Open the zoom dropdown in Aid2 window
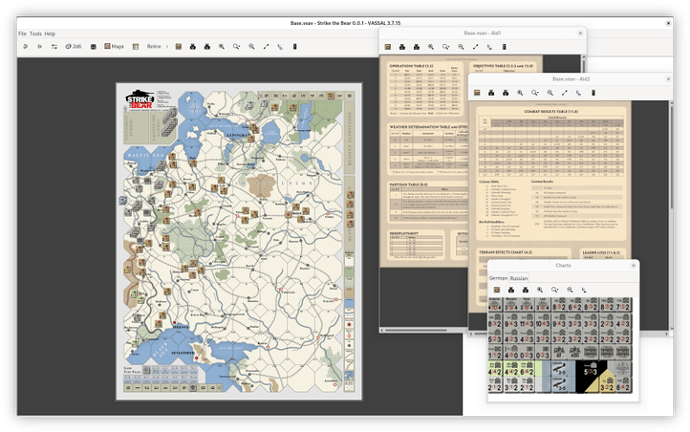This screenshot has height=432, width=690. 535,93
